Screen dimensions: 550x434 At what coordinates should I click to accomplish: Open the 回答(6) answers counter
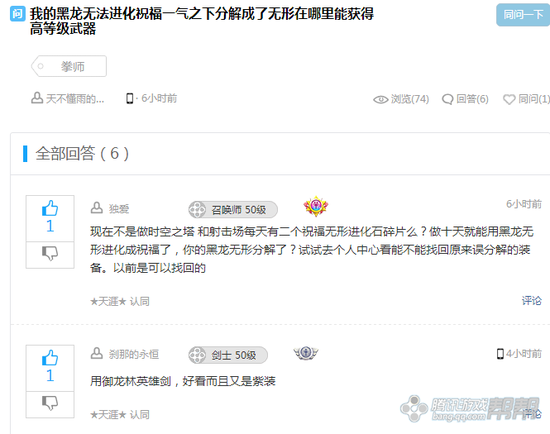tap(465, 99)
